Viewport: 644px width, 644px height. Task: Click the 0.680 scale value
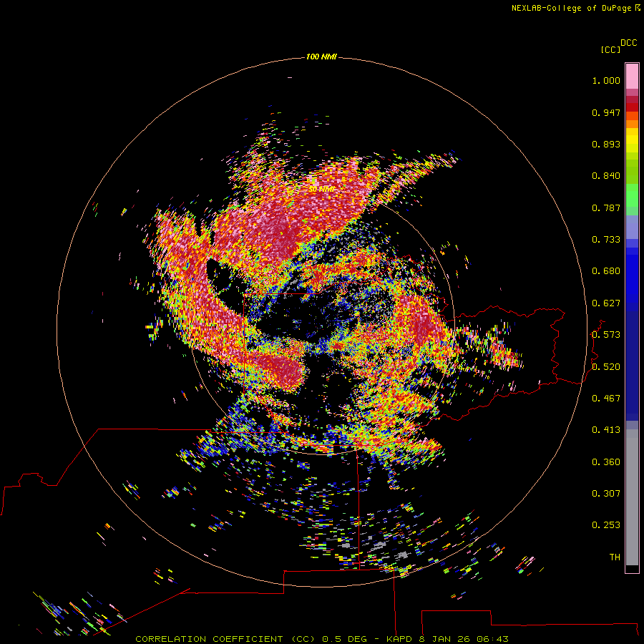pos(606,271)
